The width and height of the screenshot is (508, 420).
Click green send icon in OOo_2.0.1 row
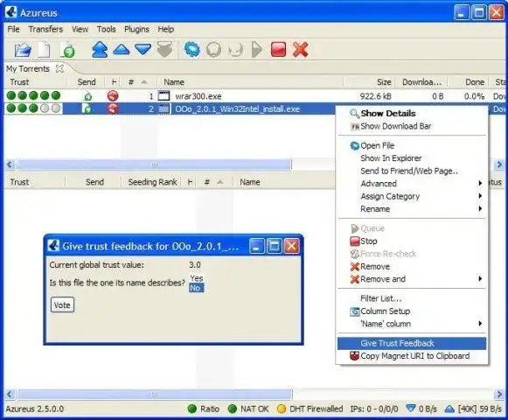[x=87, y=108]
